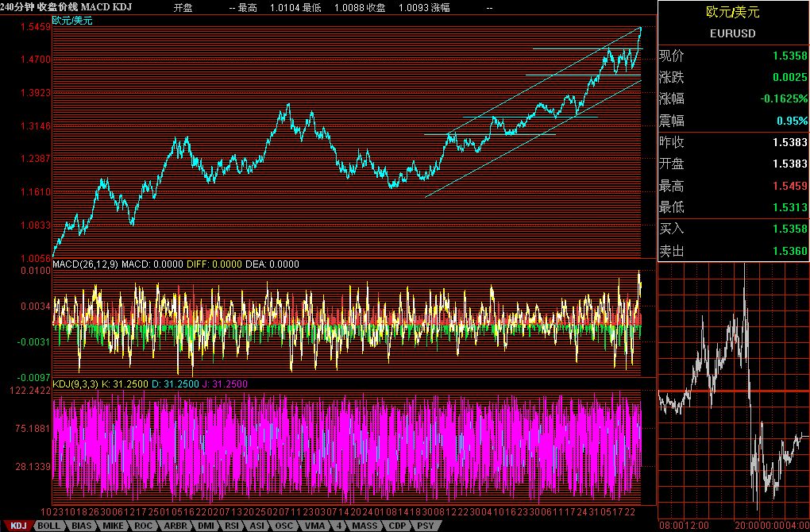
Task: Switch to the DMI indicator
Action: click(x=205, y=526)
